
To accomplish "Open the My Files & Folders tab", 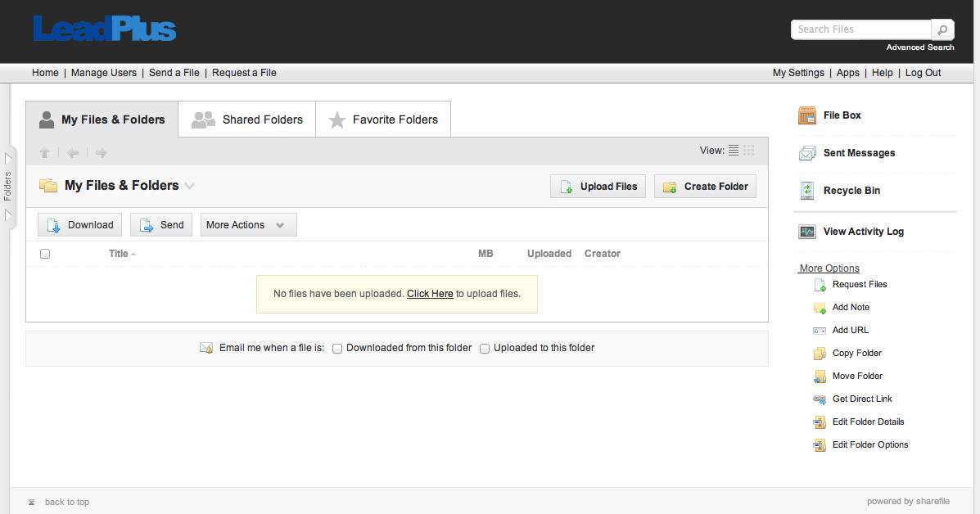I will point(102,119).
